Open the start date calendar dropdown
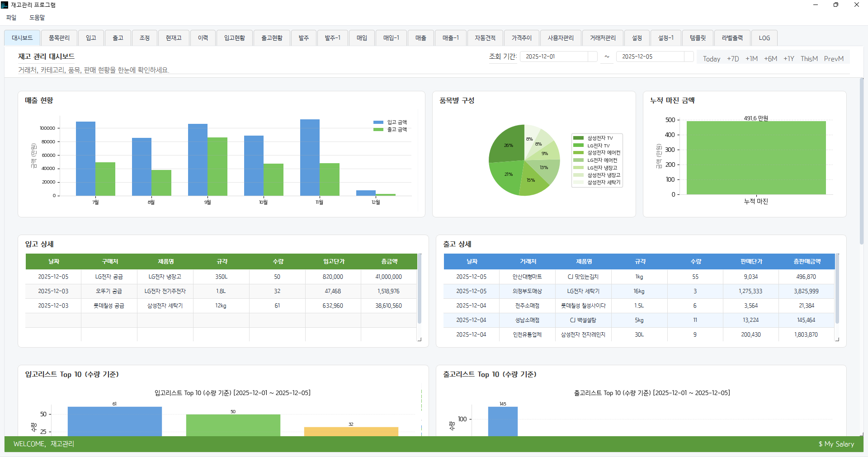This screenshot has height=457, width=868. [x=592, y=57]
